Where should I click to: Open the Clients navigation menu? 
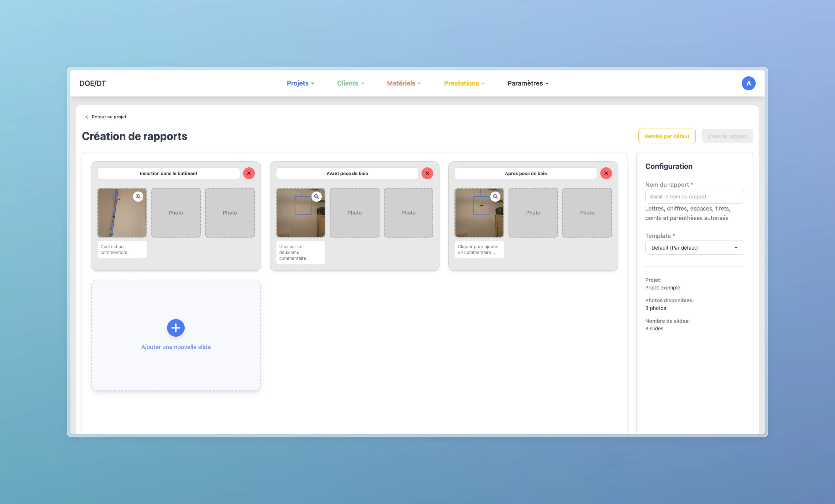point(350,83)
